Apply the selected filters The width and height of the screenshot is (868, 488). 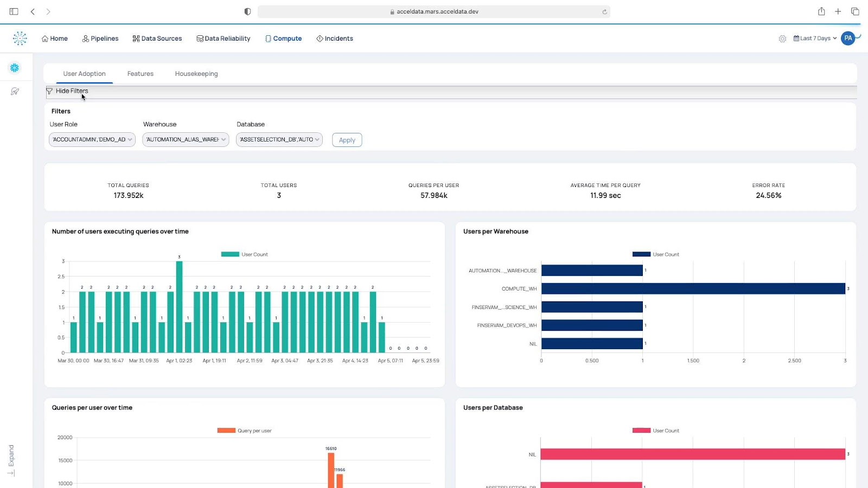pos(347,140)
